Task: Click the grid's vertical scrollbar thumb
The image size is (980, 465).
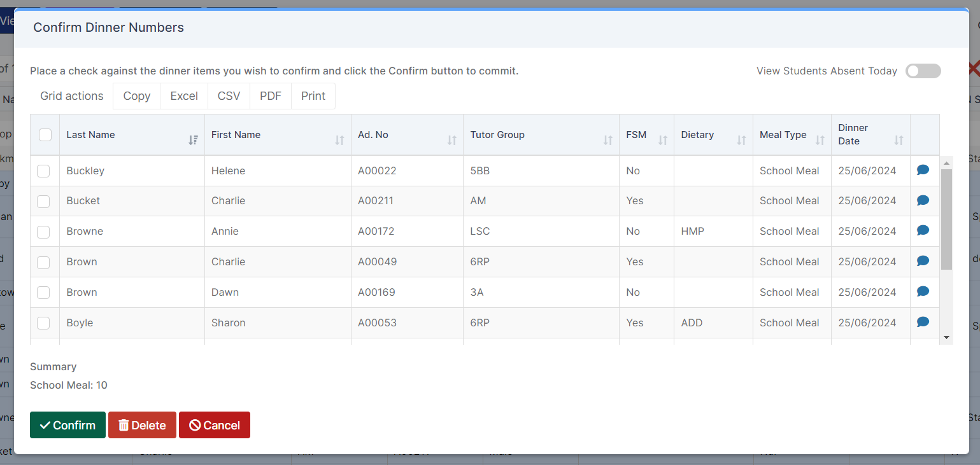Action: (946, 219)
